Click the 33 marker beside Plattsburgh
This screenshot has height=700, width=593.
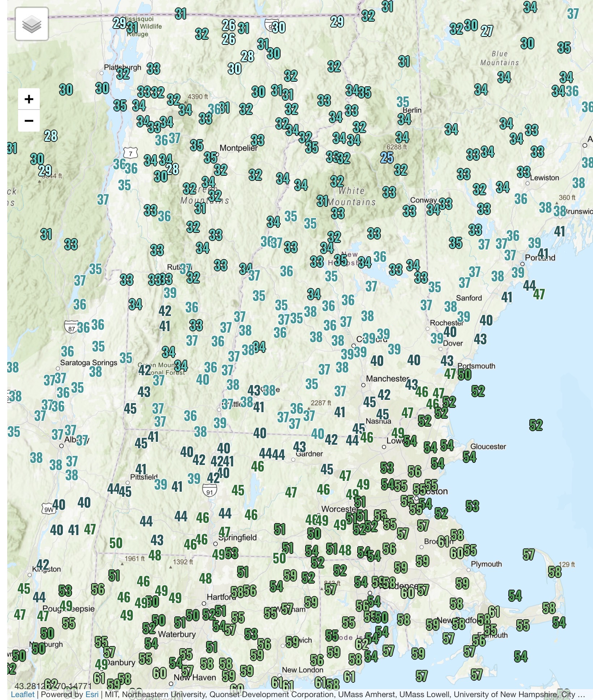pos(153,69)
